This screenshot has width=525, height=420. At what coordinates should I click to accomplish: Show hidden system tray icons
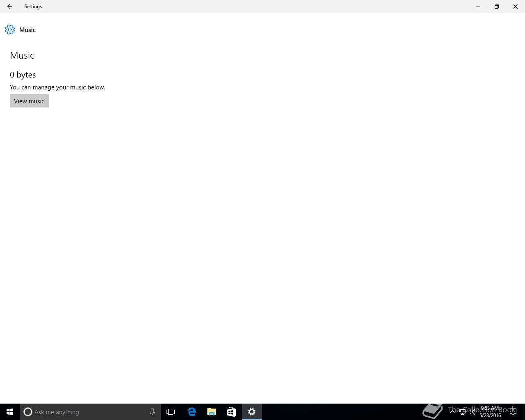[452, 411]
